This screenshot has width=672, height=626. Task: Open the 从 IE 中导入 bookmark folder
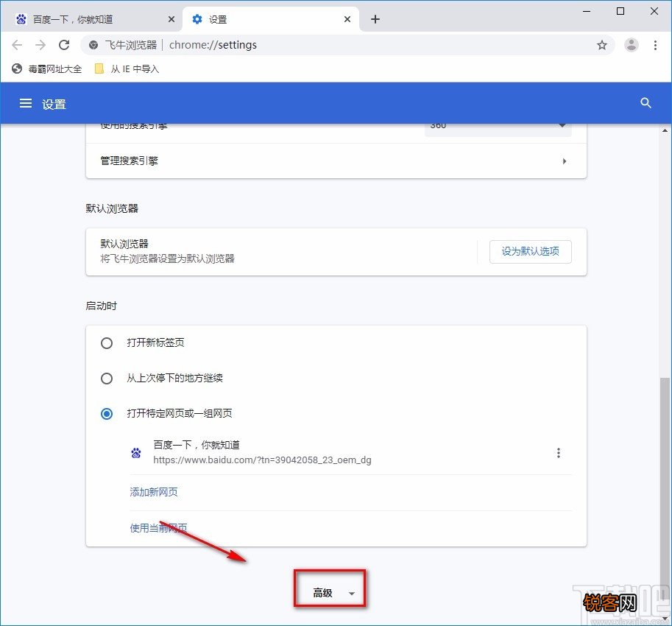point(127,68)
